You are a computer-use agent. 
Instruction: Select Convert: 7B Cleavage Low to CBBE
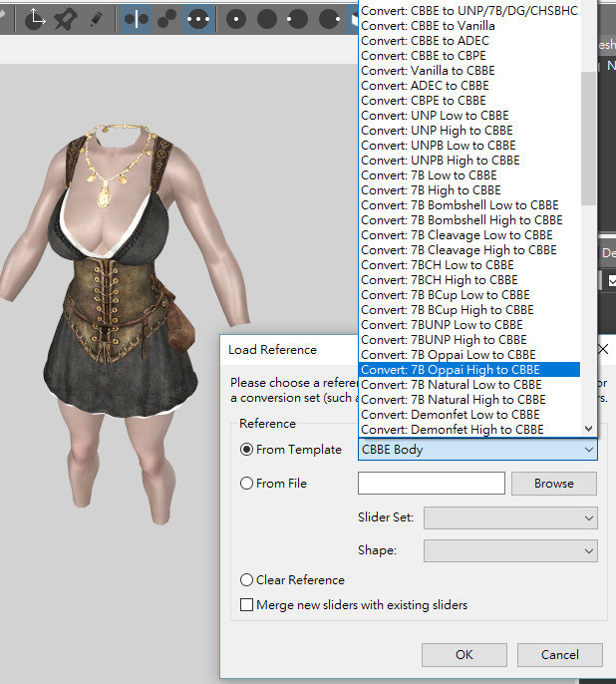(469, 234)
